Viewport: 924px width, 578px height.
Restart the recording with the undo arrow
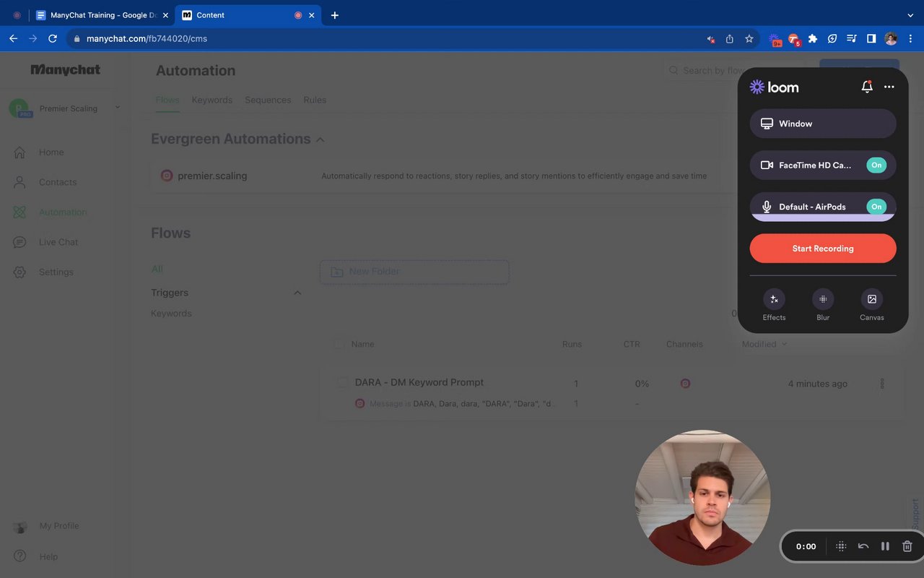(x=863, y=546)
